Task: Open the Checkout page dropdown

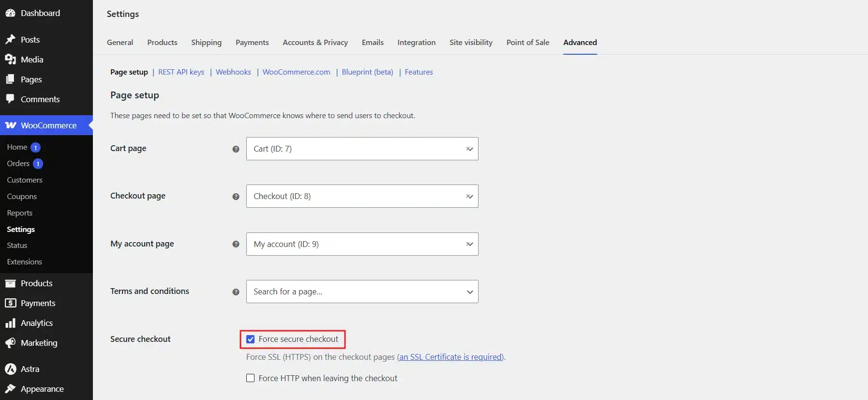Action: pyautogui.click(x=362, y=196)
